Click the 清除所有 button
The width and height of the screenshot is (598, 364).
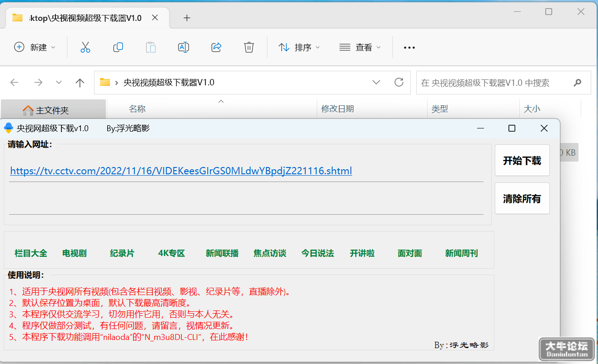[522, 198]
